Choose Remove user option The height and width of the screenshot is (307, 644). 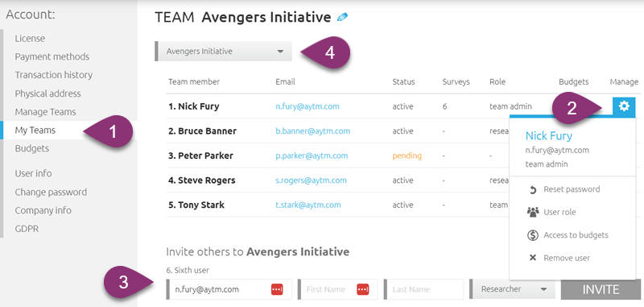click(567, 258)
